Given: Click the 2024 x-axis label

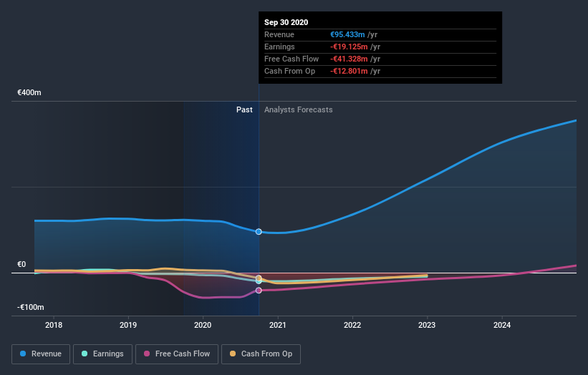Looking at the screenshot, I should pyautogui.click(x=502, y=325).
